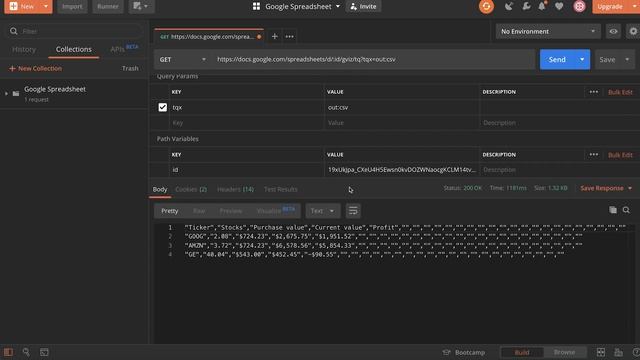Open the Postman Console icon
Image resolution: width=640 pixels, height=360 pixels.
click(x=44, y=352)
